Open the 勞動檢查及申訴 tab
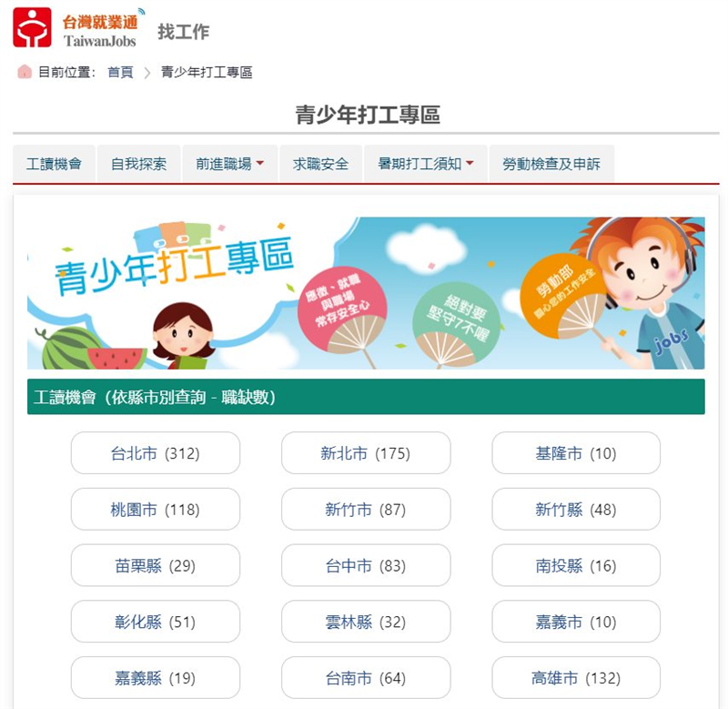 click(x=551, y=164)
